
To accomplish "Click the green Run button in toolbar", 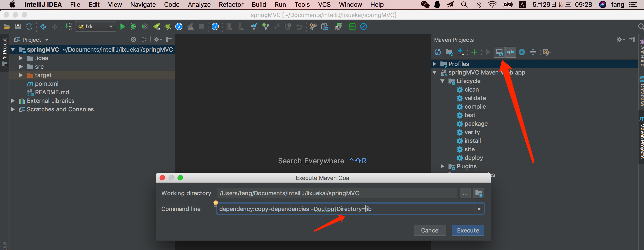I will click(122, 26).
